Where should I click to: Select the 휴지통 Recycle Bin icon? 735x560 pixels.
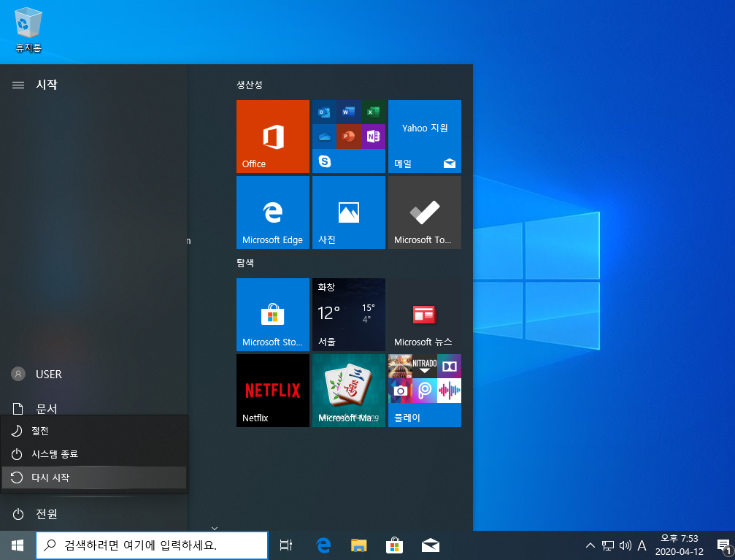(28, 29)
